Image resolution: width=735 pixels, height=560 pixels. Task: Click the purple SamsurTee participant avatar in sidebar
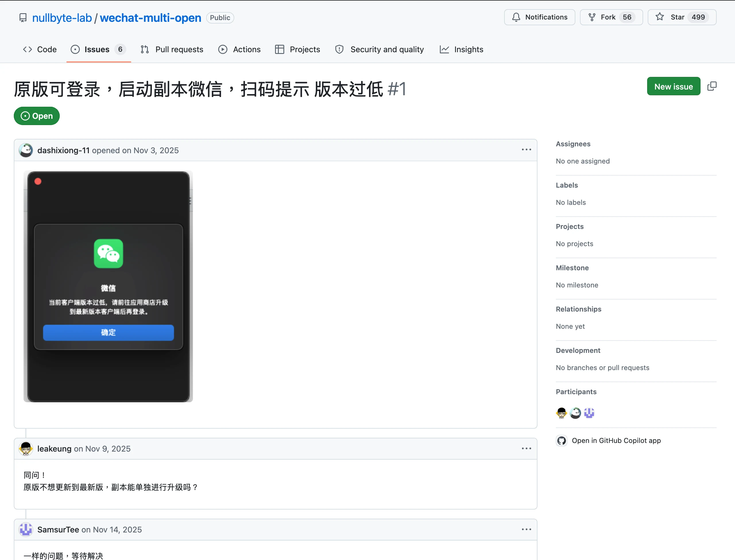(589, 413)
